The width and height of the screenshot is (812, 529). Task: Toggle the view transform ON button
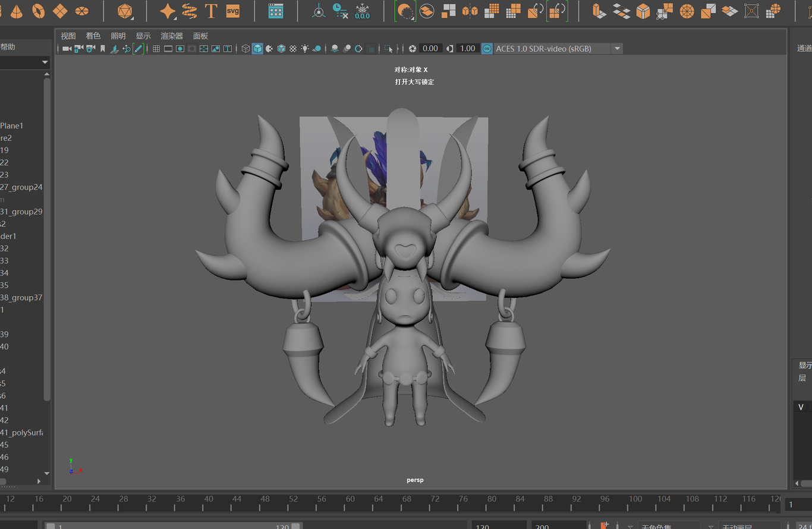point(487,49)
